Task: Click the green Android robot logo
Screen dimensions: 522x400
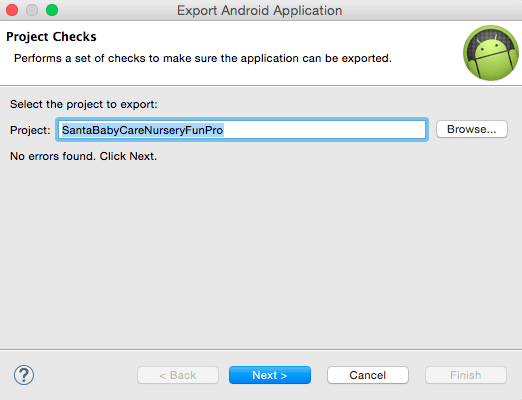Action: [491, 53]
